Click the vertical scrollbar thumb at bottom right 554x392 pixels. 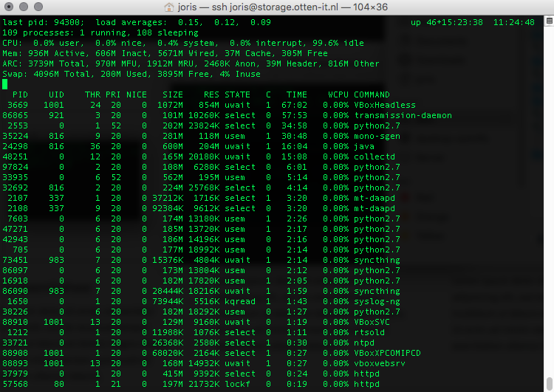point(550,384)
